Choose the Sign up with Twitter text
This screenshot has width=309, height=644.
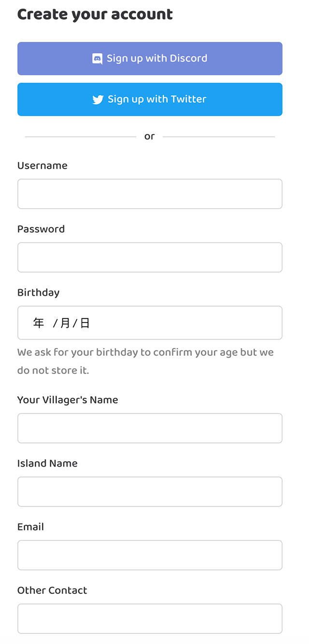pos(157,99)
